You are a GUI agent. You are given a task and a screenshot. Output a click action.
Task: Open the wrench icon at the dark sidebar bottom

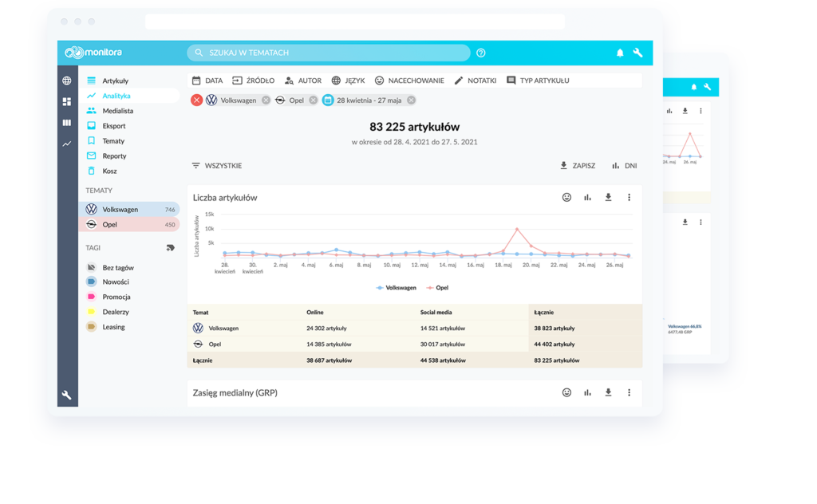point(67,396)
